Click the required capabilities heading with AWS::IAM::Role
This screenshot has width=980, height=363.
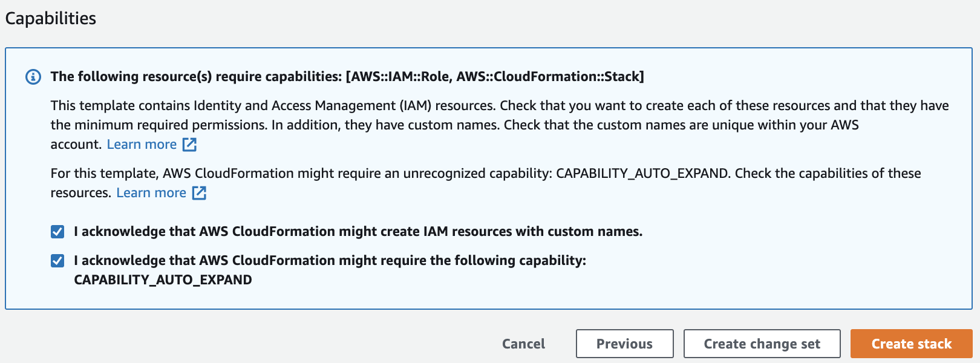pos(347,77)
